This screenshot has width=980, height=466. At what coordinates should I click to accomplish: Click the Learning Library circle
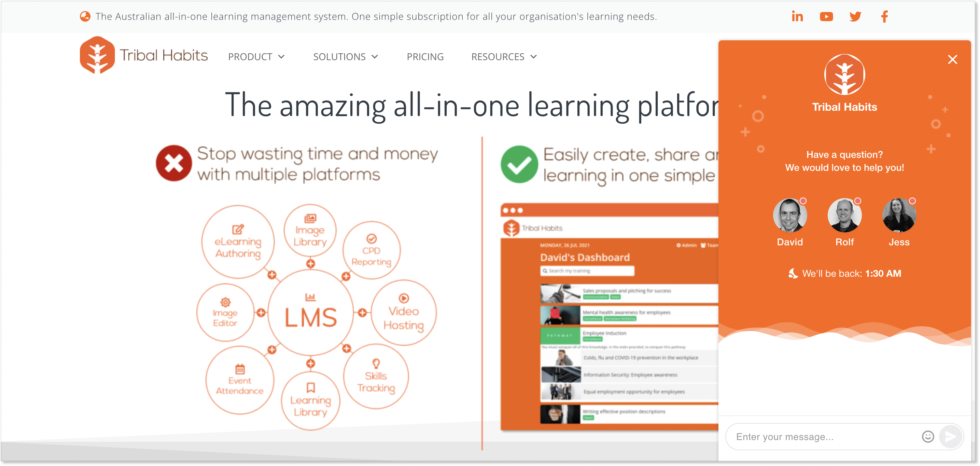310,401
